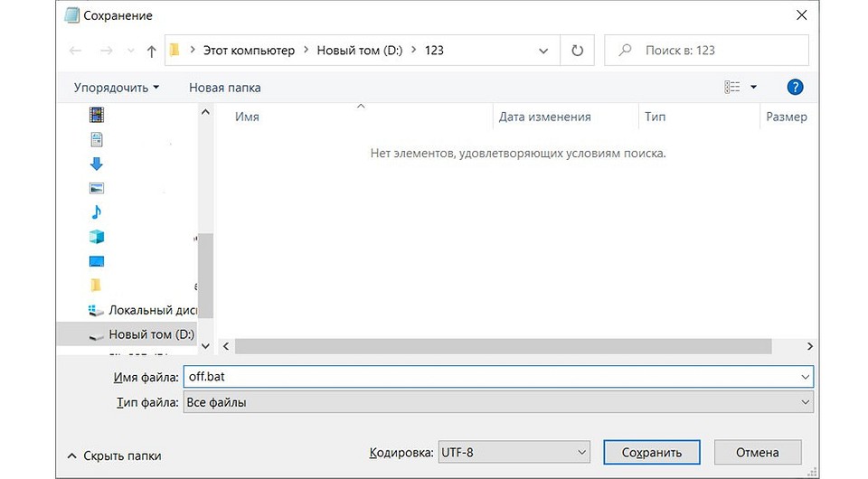Viewport: 868px width, 479px height.
Task: Open the view options dropdown arrow
Action: click(x=753, y=88)
